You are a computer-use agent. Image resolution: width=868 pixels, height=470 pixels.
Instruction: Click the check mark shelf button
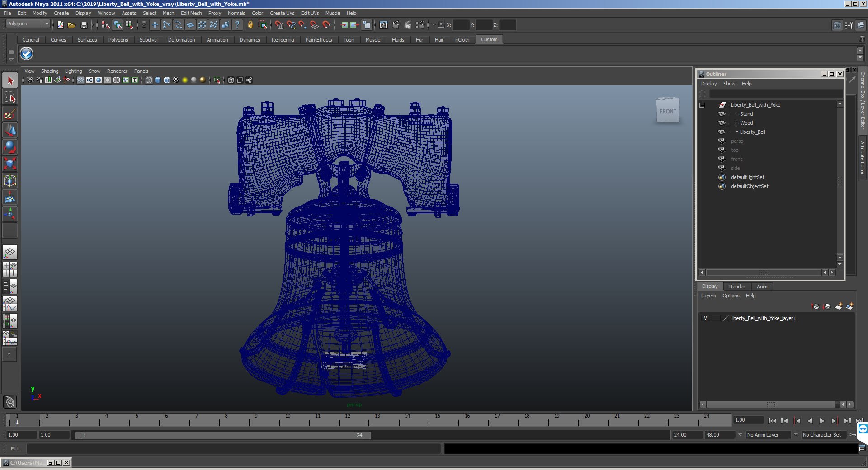pos(26,54)
